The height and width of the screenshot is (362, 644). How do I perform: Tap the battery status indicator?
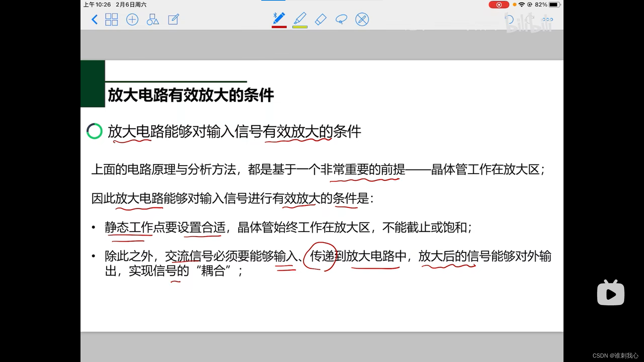pos(554,5)
